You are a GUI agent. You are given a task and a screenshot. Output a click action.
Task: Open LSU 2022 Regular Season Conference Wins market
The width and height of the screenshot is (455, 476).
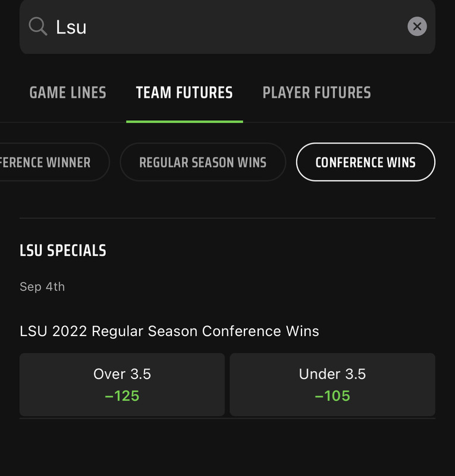point(170,331)
